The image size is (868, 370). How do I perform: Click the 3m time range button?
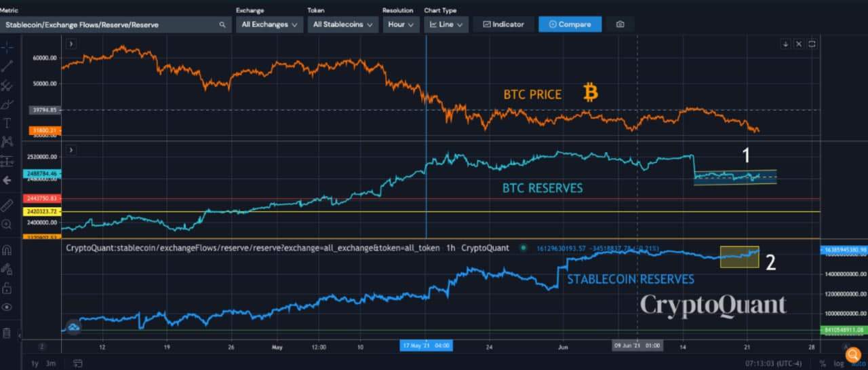pos(51,363)
